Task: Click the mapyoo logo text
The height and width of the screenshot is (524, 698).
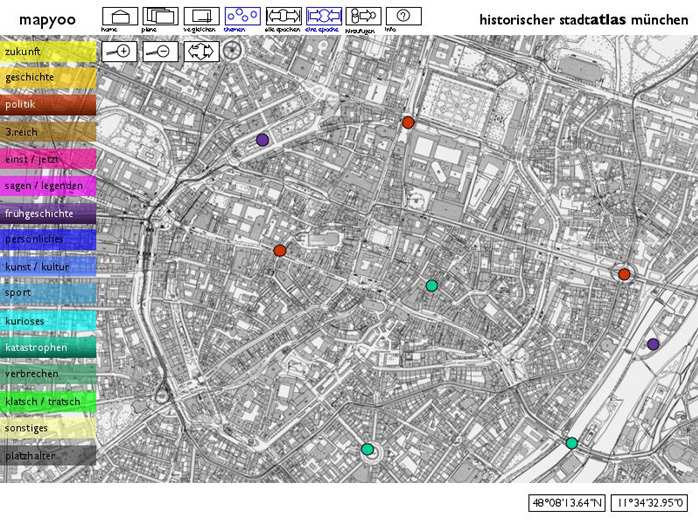Action: 44,19
